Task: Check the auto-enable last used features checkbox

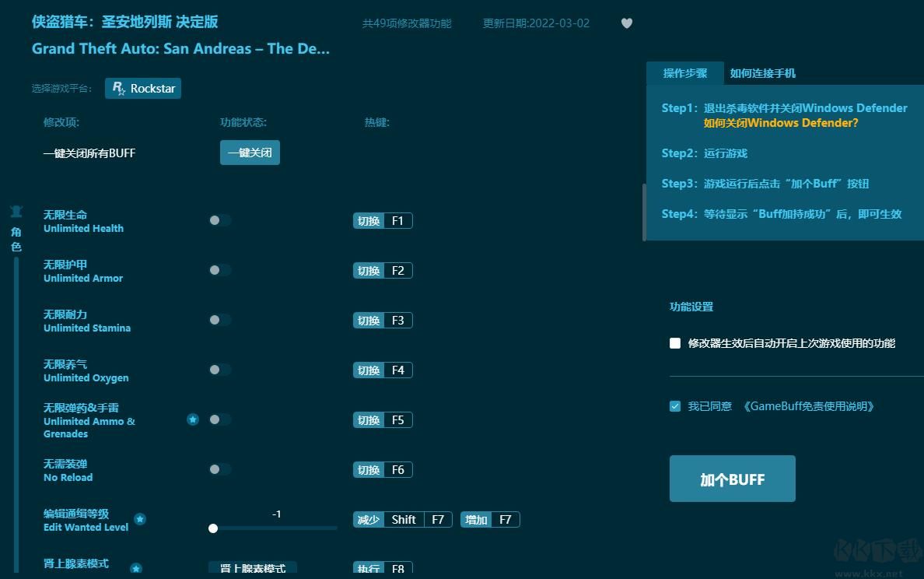Action: 675,343
